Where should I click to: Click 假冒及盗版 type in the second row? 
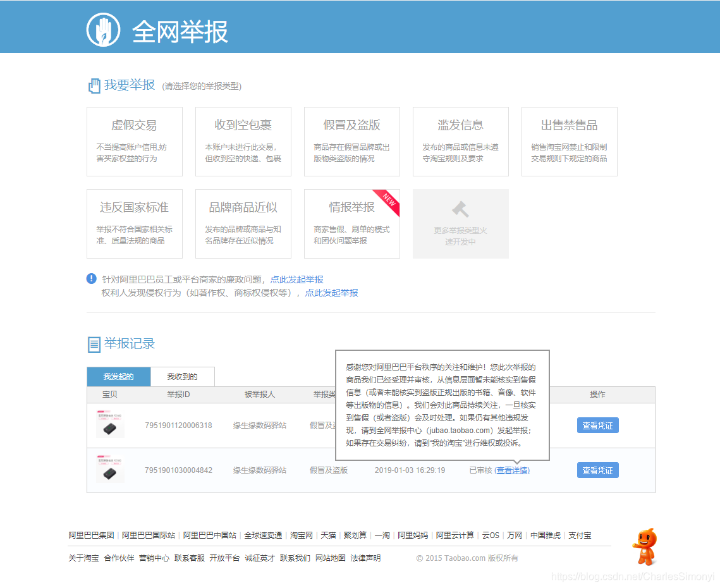(x=329, y=470)
